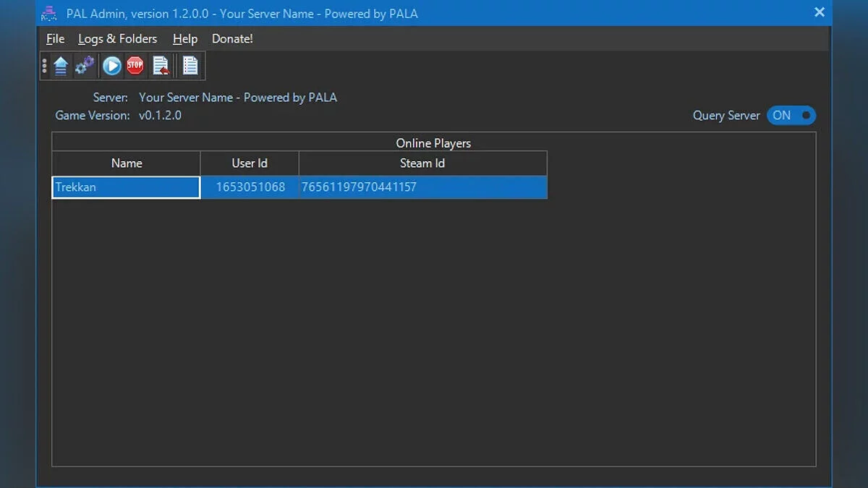Click the User Id column header
868x488 pixels.
click(250, 163)
